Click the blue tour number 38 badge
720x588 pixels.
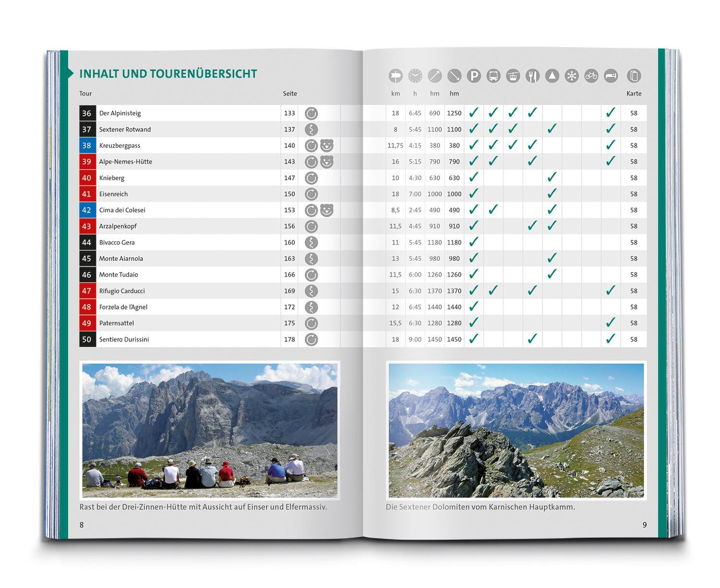[x=87, y=145]
